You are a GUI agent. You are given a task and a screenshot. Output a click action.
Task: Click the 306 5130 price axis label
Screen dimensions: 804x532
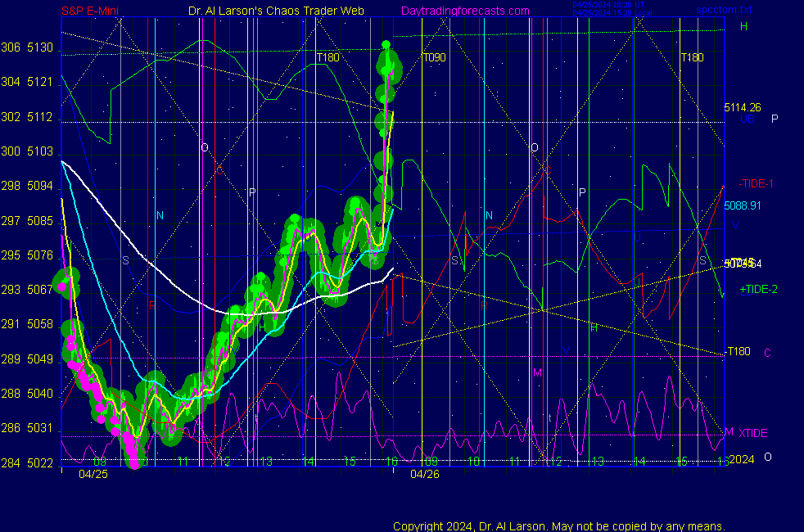point(27,47)
